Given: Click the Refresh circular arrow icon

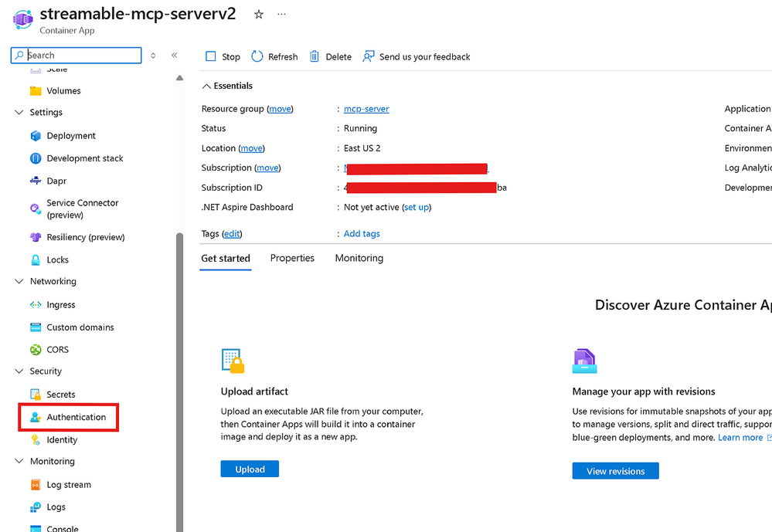Looking at the screenshot, I should click(x=257, y=56).
